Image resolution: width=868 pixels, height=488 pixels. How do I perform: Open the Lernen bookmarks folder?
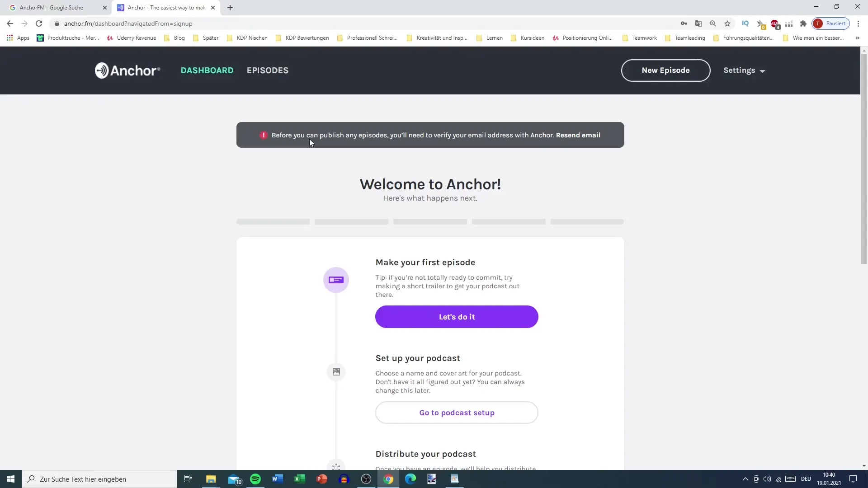tap(490, 38)
